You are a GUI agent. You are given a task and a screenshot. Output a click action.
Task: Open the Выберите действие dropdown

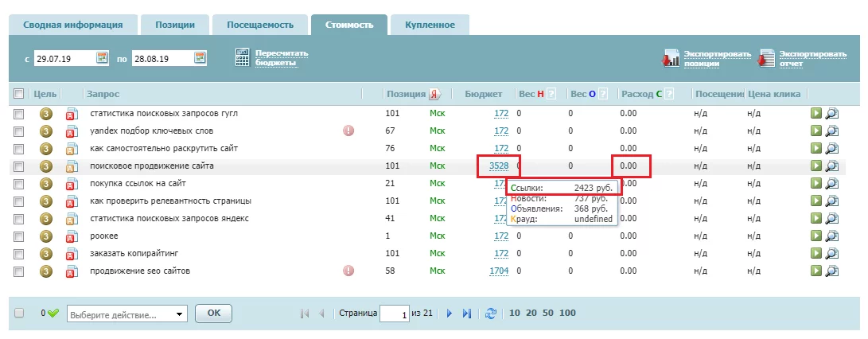(x=127, y=314)
